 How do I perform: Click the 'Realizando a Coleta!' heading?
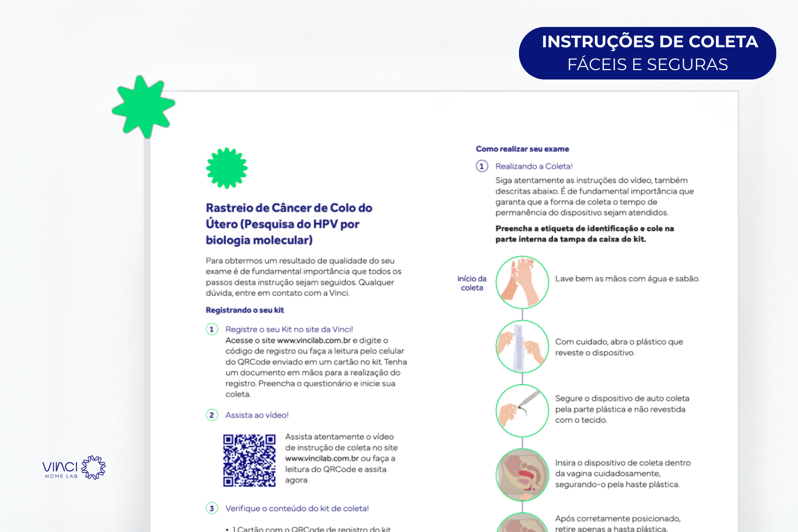[534, 166]
